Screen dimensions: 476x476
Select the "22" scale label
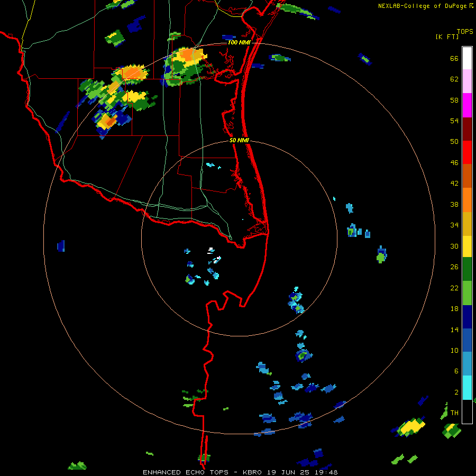pos(454,288)
